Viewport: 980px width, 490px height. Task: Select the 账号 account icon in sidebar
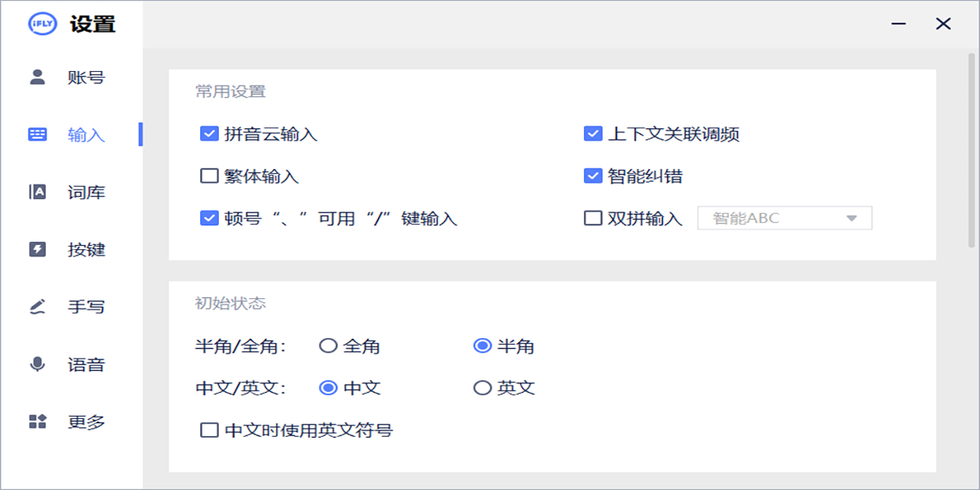(x=36, y=76)
